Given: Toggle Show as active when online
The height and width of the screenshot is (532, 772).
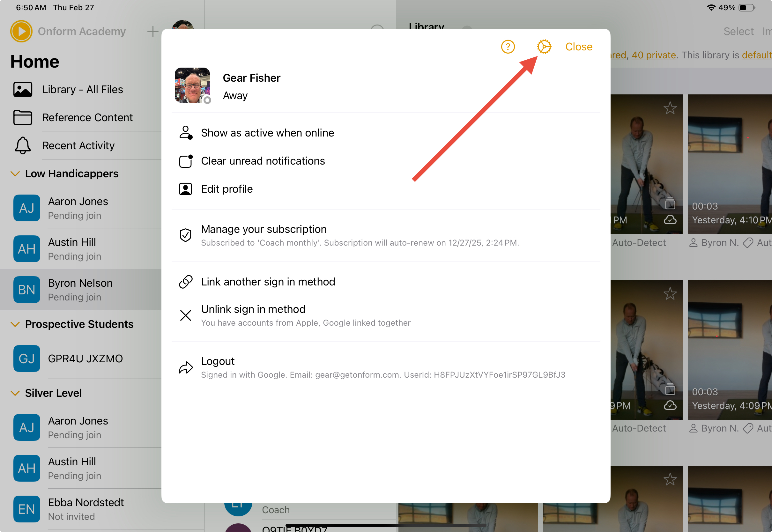Looking at the screenshot, I should (267, 133).
